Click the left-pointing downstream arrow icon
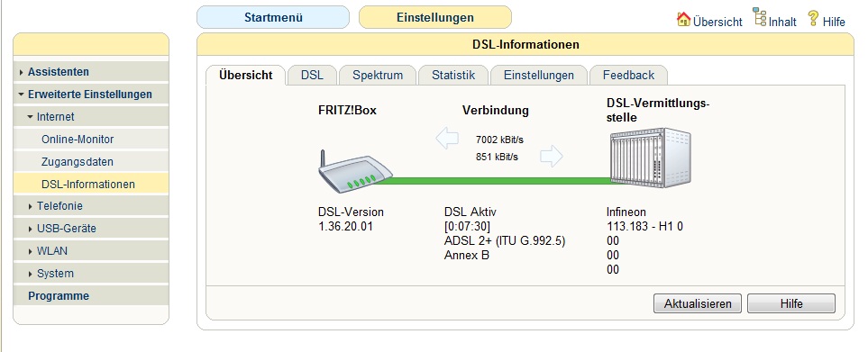The width and height of the screenshot is (868, 352). click(447, 138)
